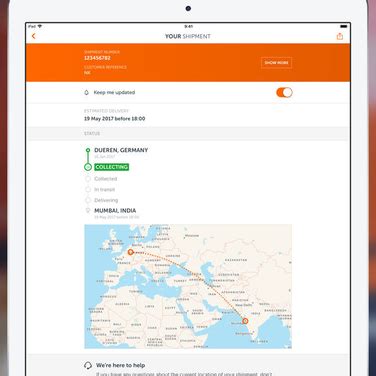Click the bell icon beside Keep me updated
Viewport: 376px width, 376px height.
(x=86, y=92)
